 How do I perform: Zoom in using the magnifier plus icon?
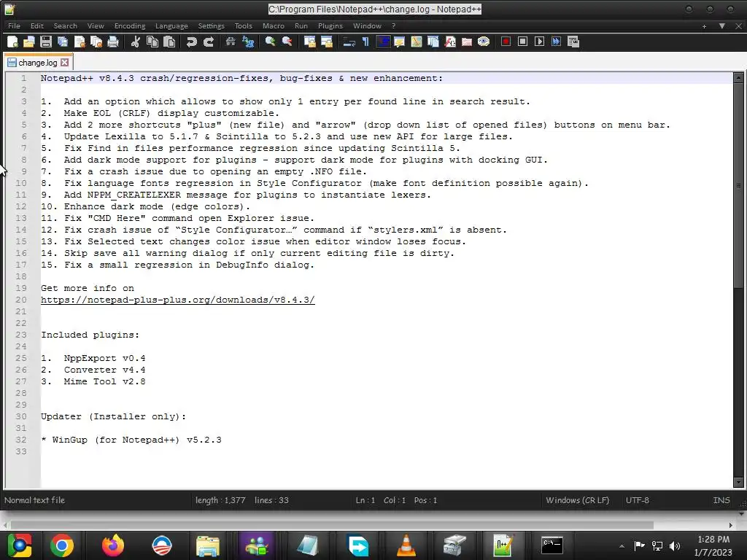coord(270,42)
